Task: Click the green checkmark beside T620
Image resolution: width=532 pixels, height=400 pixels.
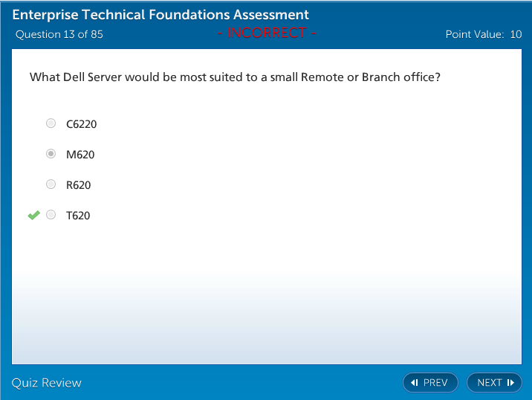Action: coord(33,215)
